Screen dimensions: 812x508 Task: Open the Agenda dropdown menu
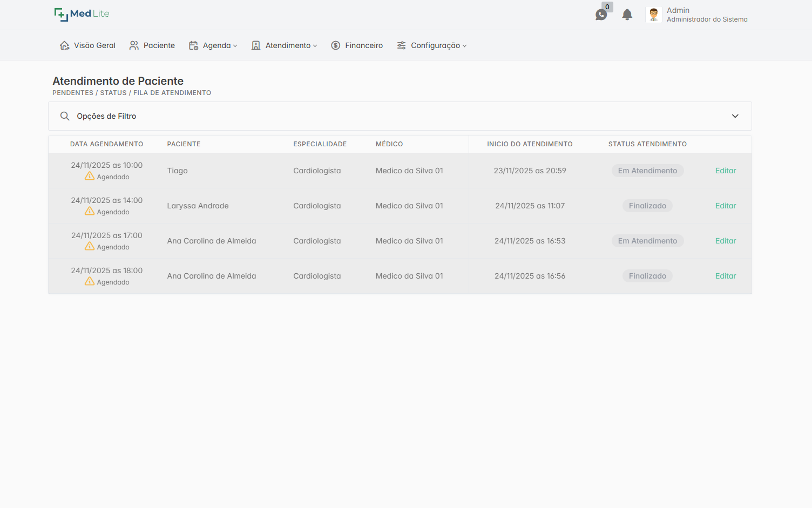point(213,45)
